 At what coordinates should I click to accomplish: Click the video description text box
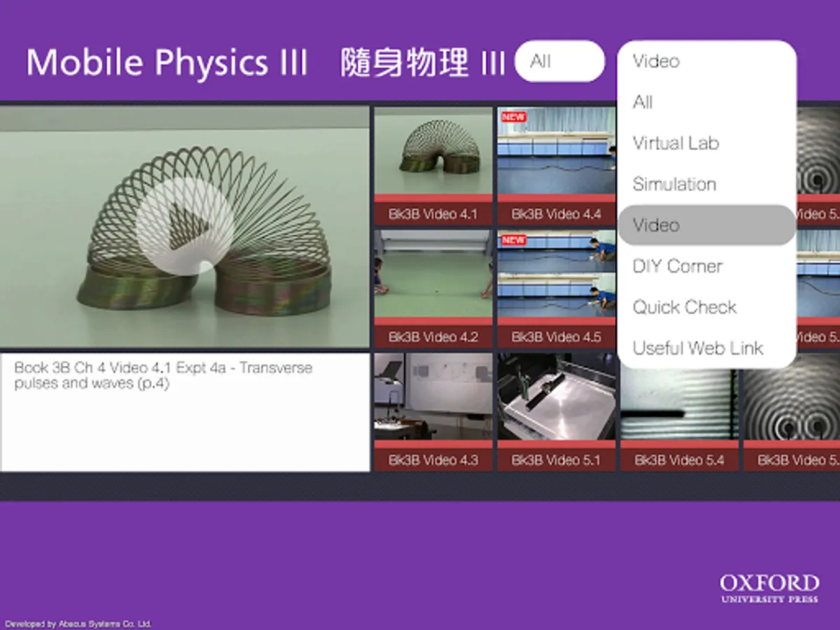point(185,412)
